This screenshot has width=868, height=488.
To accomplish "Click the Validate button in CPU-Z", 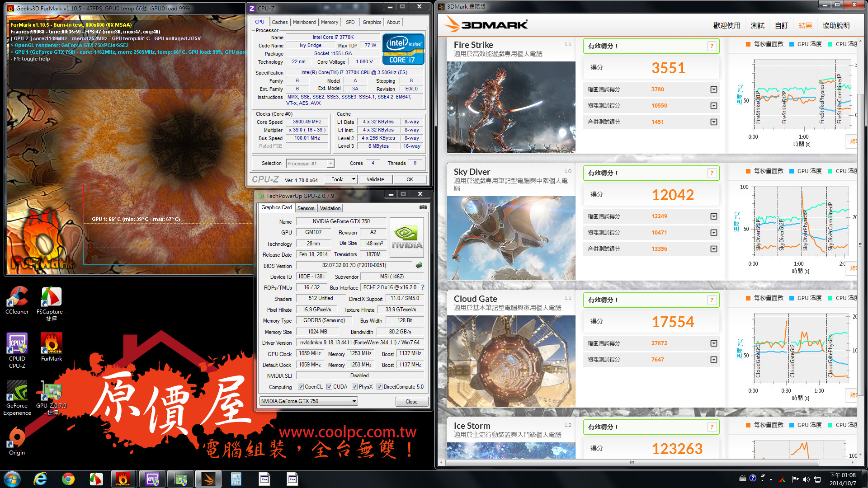I will pyautogui.click(x=375, y=179).
